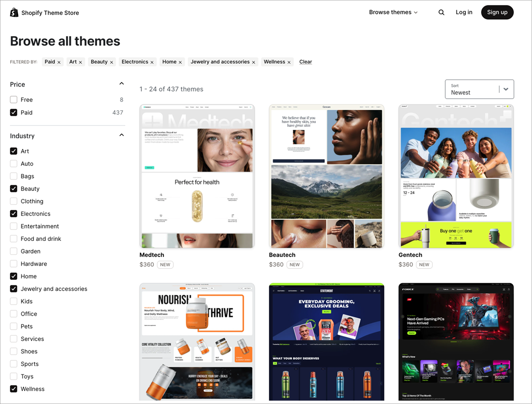
Task: Check the Clothing industry filter
Action: [13, 201]
